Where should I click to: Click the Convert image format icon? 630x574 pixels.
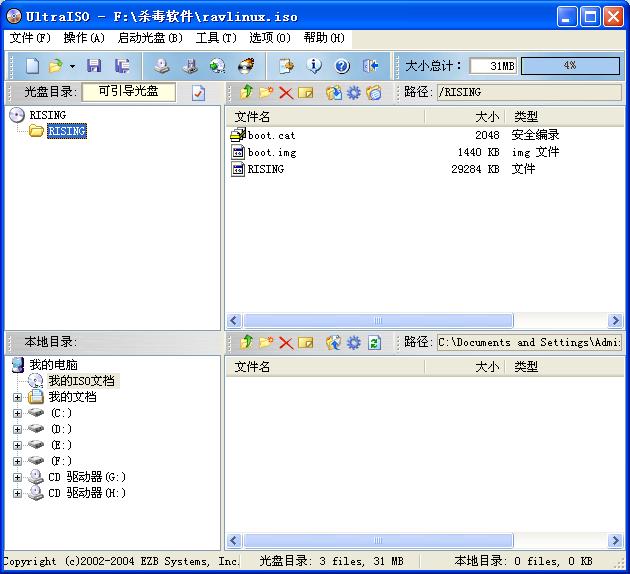217,66
